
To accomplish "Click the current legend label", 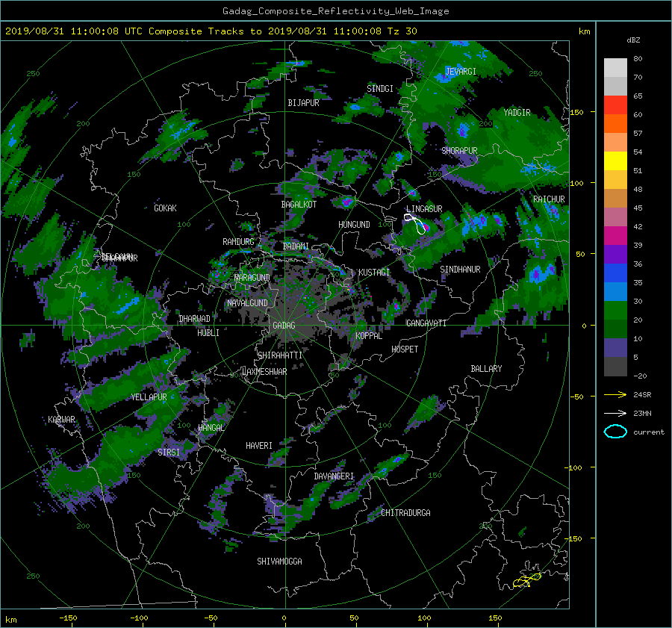I will (649, 432).
